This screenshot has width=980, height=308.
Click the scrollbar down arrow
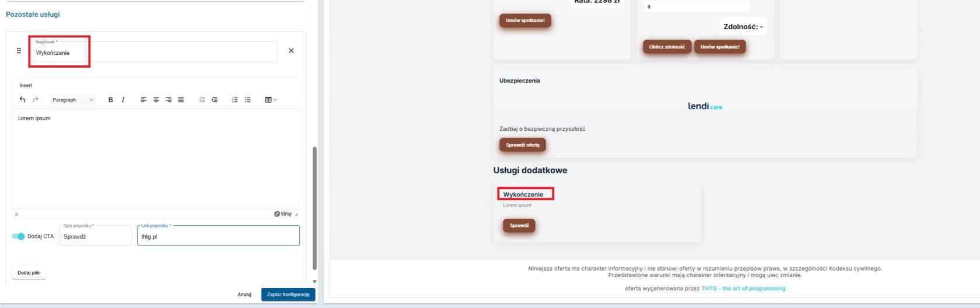click(315, 282)
